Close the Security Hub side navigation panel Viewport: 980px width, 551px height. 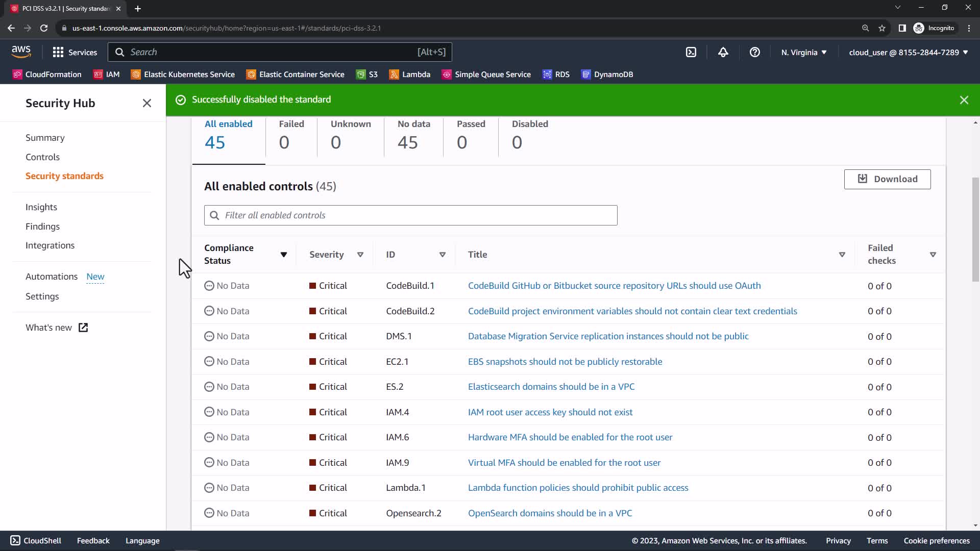(x=147, y=103)
